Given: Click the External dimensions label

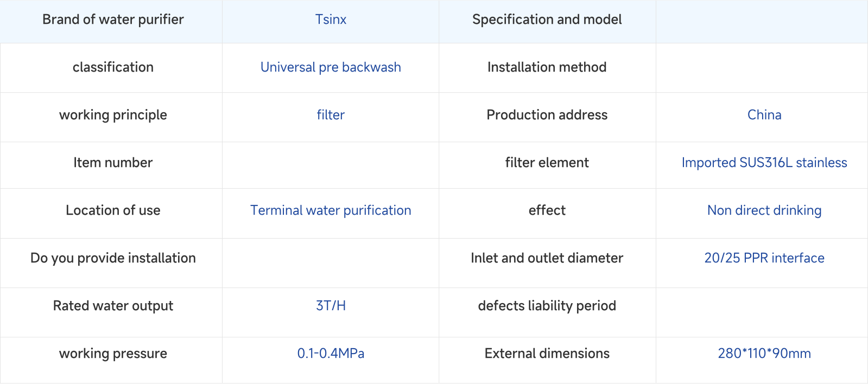Looking at the screenshot, I should [547, 354].
